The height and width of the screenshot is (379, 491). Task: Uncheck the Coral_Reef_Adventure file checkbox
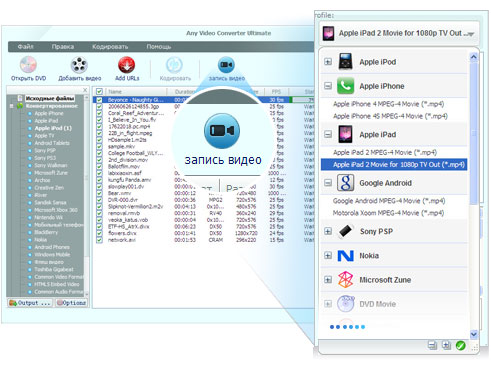(99, 113)
